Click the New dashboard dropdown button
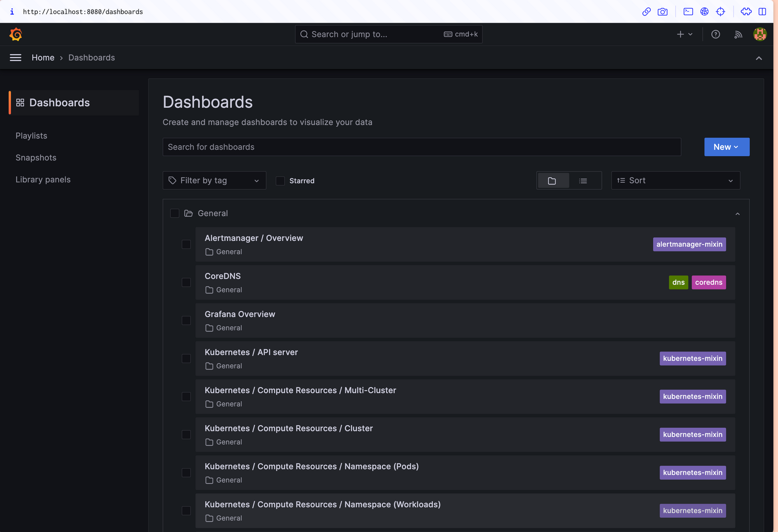This screenshot has height=532, width=778. click(727, 147)
